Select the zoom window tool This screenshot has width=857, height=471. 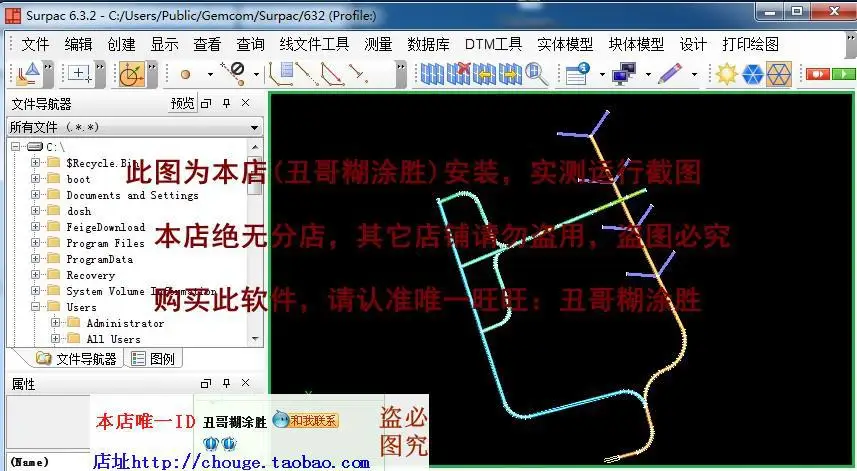(x=79, y=74)
